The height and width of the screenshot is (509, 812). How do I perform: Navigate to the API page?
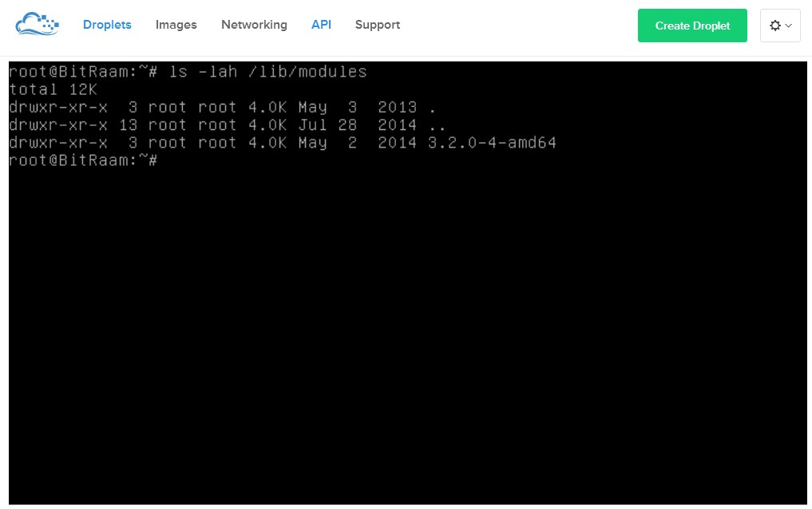coord(321,25)
